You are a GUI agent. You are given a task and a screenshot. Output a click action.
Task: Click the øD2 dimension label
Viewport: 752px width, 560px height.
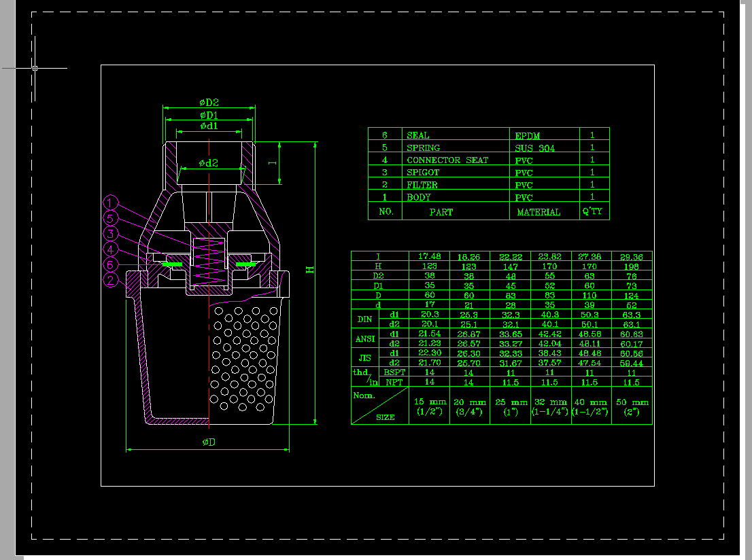tap(209, 102)
